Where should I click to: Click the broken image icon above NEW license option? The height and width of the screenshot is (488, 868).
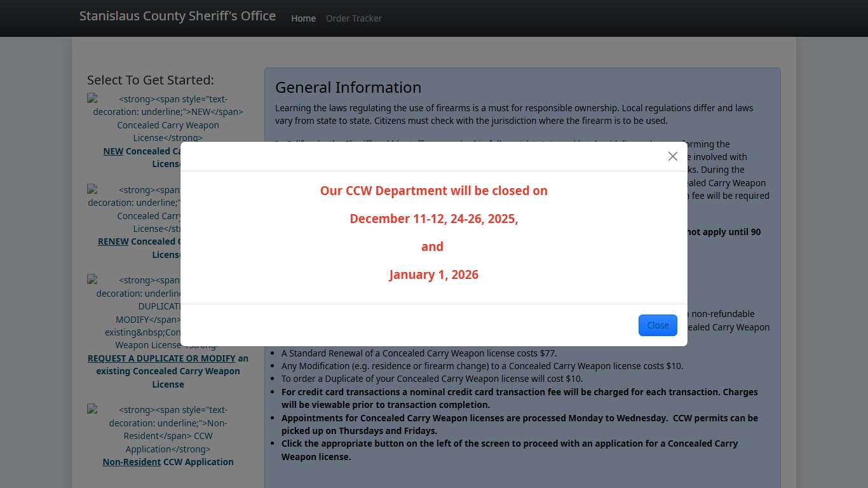(93, 98)
